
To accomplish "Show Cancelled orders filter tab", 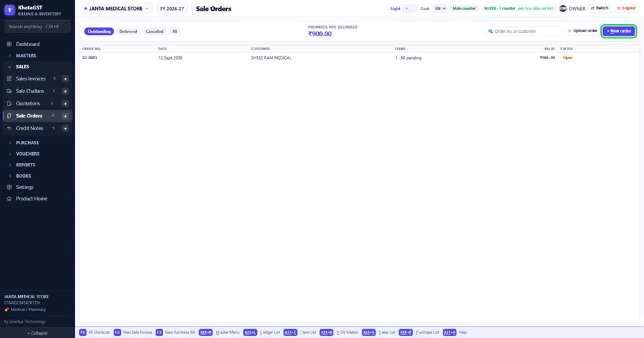I will click(154, 32).
